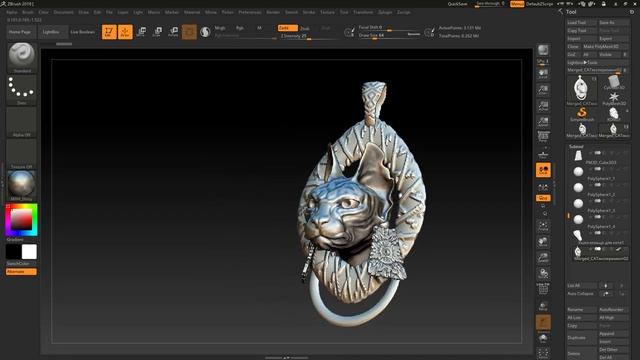Click the AAHalf icon

click(543, 122)
